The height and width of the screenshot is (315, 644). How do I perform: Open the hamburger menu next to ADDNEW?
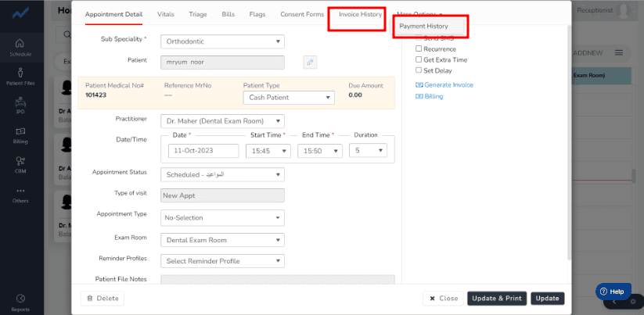click(619, 53)
